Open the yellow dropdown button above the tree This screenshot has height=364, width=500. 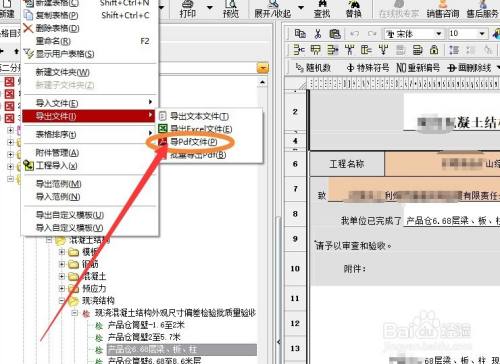(263, 68)
